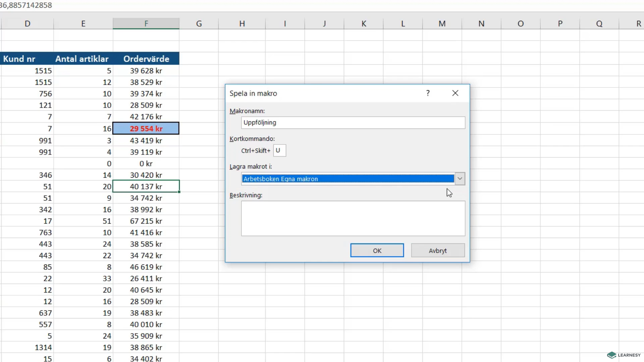Select column E header
Image resolution: width=644 pixels, height=362 pixels.
tap(83, 23)
